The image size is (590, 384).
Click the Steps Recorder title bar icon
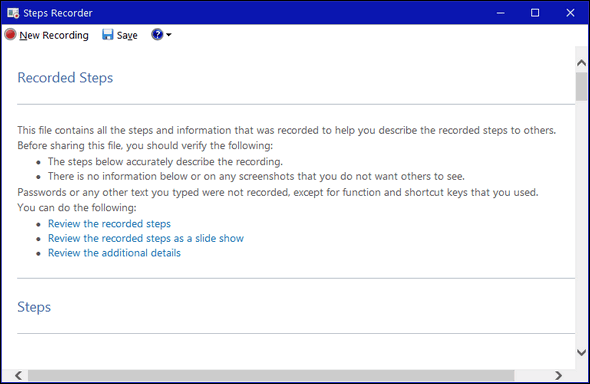(13, 13)
